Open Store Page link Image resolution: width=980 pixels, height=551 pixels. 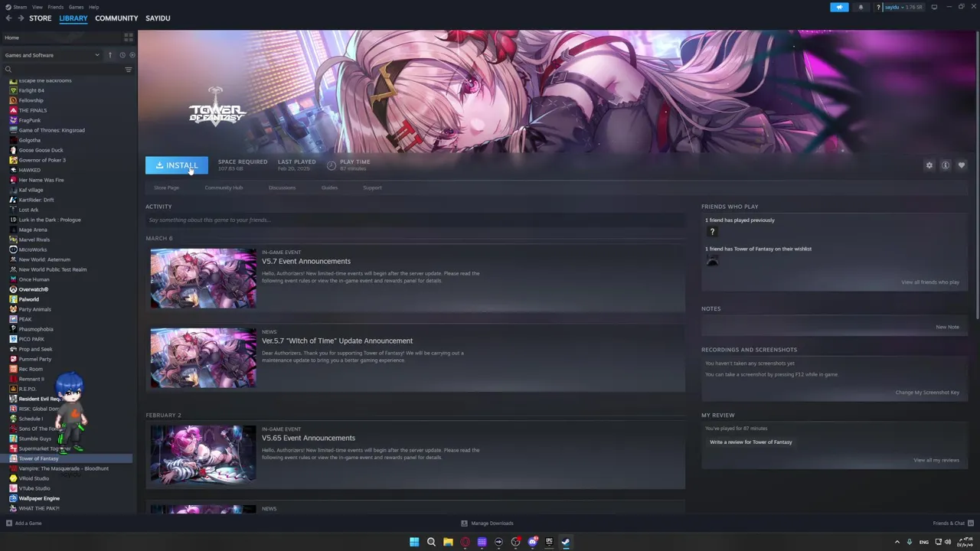166,187
